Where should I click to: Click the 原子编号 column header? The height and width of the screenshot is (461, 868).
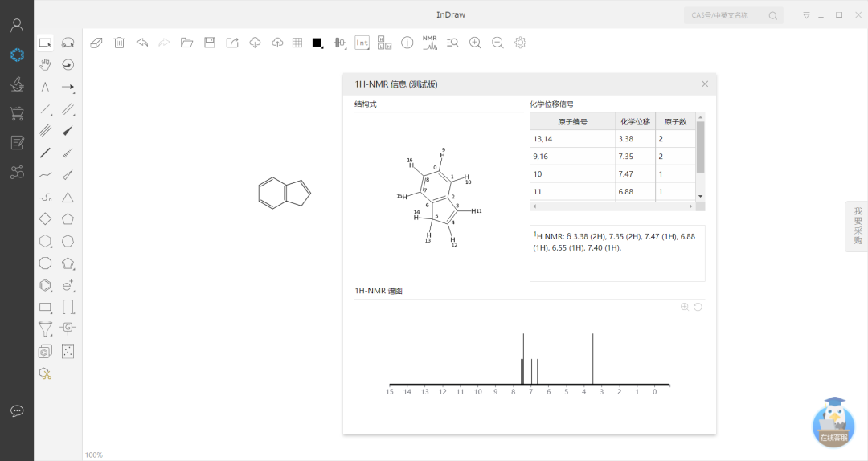(x=572, y=122)
